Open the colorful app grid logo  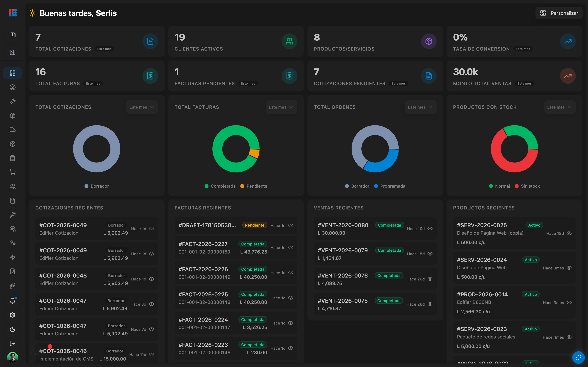(x=13, y=13)
